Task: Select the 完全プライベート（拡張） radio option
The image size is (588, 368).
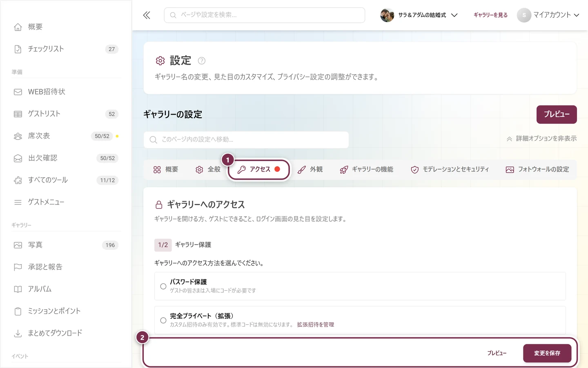Action: (163, 321)
